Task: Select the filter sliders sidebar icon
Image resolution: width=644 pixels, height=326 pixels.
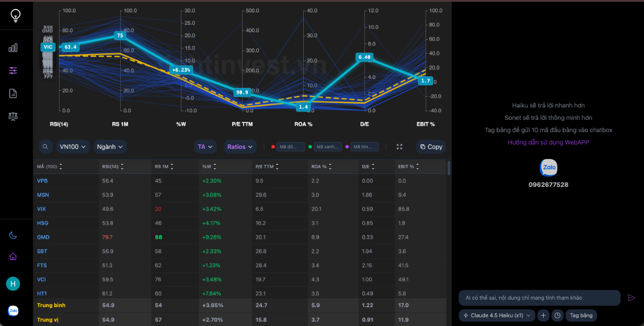Action: coord(13,70)
